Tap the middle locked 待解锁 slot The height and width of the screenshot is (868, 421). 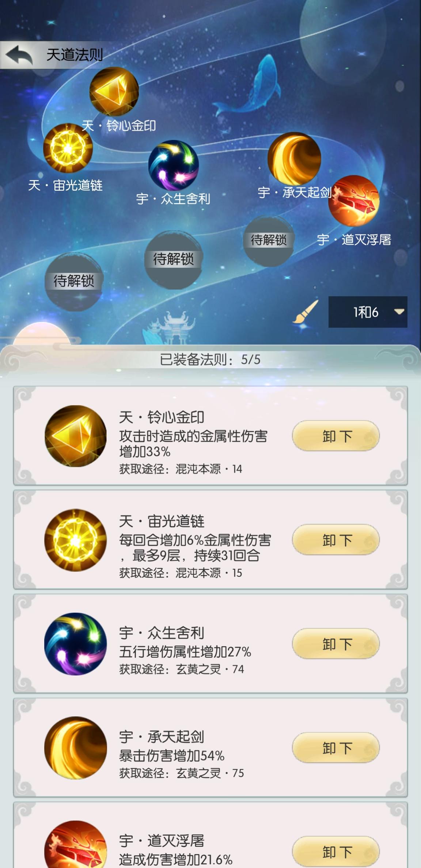[173, 260]
